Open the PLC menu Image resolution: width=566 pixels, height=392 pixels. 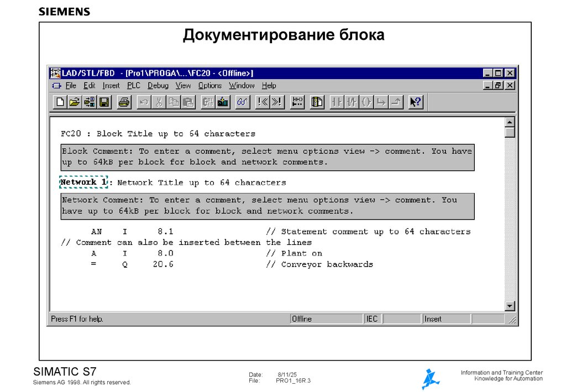(x=133, y=85)
